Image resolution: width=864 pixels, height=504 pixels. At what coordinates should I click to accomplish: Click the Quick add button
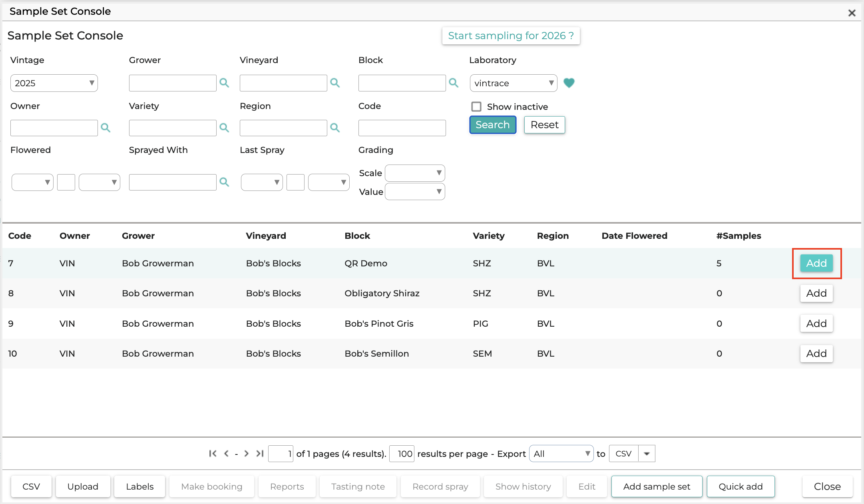coord(741,486)
